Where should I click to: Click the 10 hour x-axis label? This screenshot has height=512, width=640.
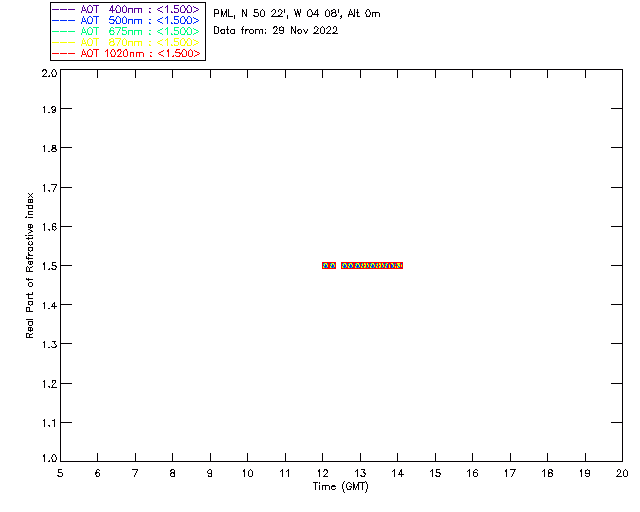(x=247, y=473)
